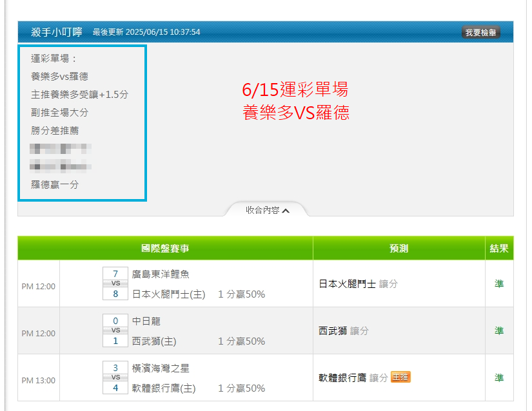Click the 準 result for the 中日龍 game

499,330
